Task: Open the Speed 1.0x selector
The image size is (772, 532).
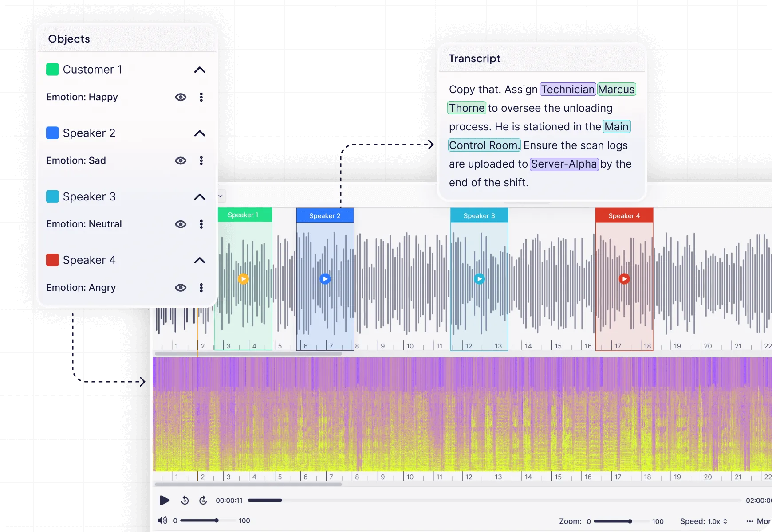Action: click(x=704, y=521)
